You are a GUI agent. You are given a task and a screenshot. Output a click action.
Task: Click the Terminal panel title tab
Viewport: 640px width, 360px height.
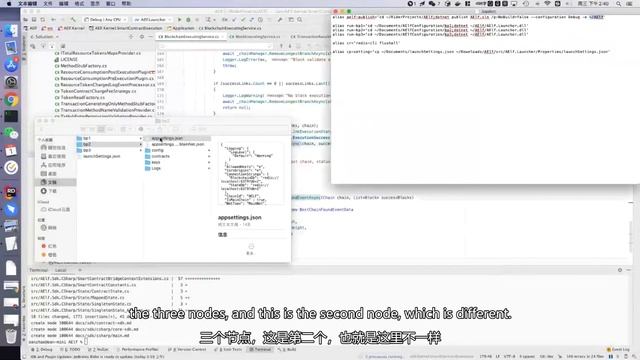[38, 270]
